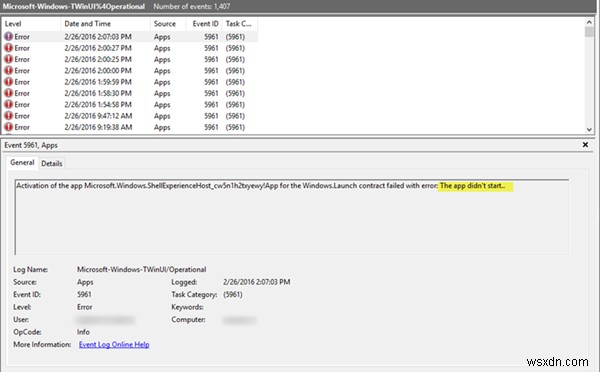Image resolution: width=600 pixels, height=372 pixels.
Task: Click error icon of 1:58:30 PM event
Action: click(8, 93)
